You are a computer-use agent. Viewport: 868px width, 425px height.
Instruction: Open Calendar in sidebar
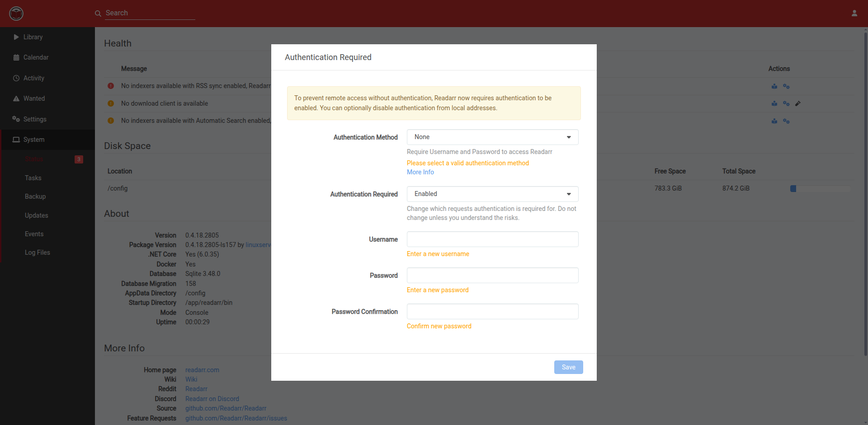pos(47,57)
